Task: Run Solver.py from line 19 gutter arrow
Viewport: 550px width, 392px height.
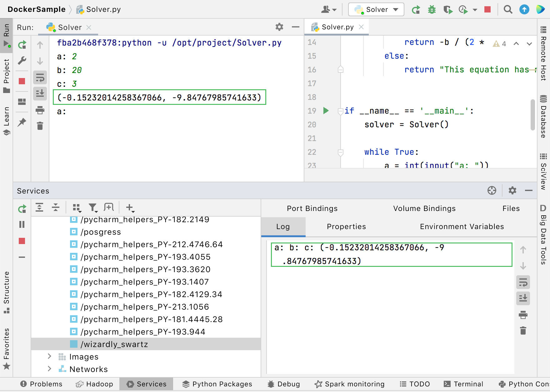Action: tap(326, 110)
